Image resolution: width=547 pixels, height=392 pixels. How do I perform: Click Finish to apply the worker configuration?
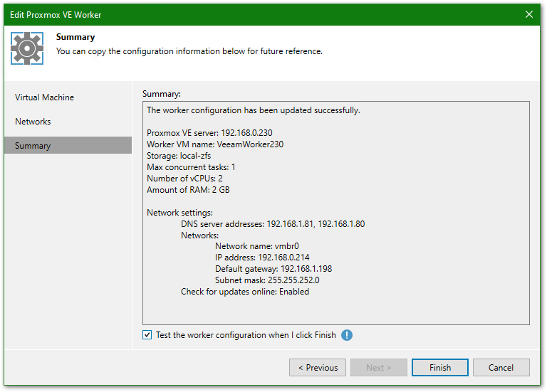[x=439, y=368]
